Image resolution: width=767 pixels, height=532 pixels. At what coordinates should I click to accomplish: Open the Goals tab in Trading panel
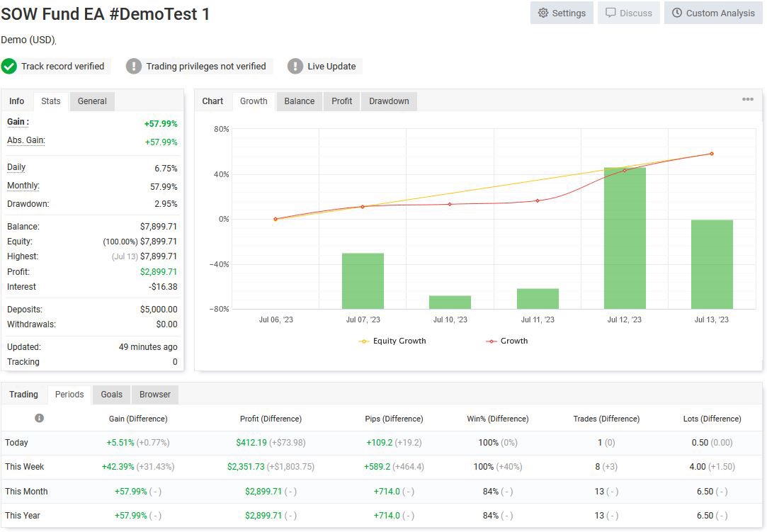[111, 395]
